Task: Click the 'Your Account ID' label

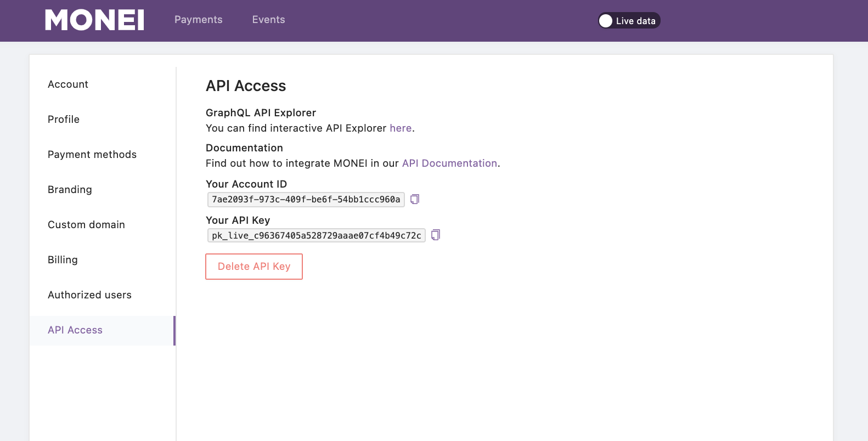Action: [246, 184]
